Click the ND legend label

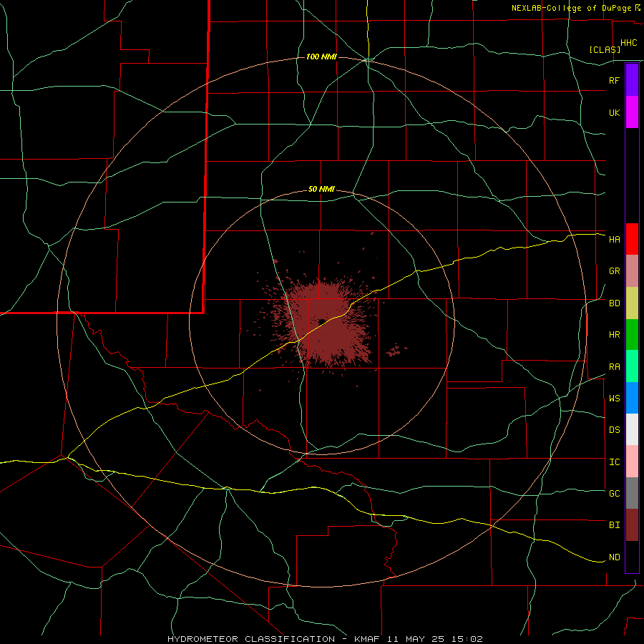point(614,557)
